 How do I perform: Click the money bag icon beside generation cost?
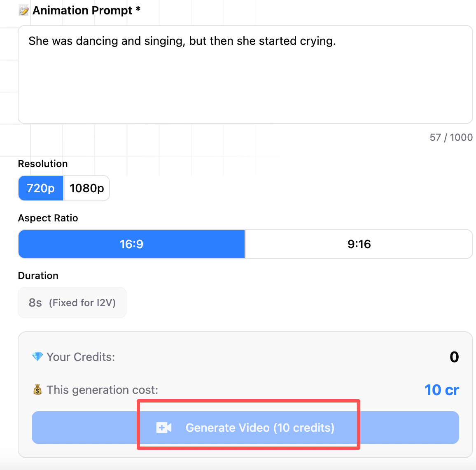[x=37, y=389]
